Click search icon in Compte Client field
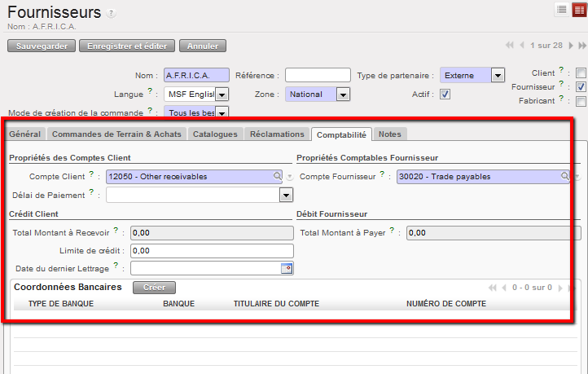This screenshot has height=374, width=588. 278,176
